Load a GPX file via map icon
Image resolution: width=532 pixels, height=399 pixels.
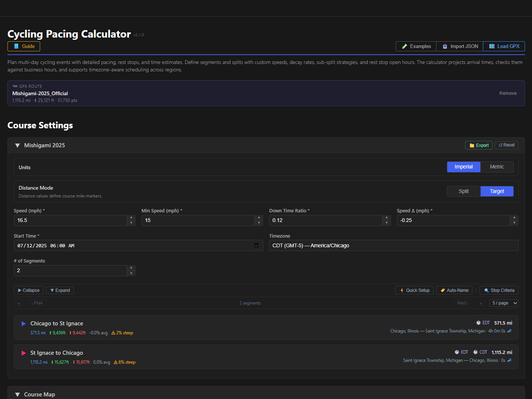504,46
